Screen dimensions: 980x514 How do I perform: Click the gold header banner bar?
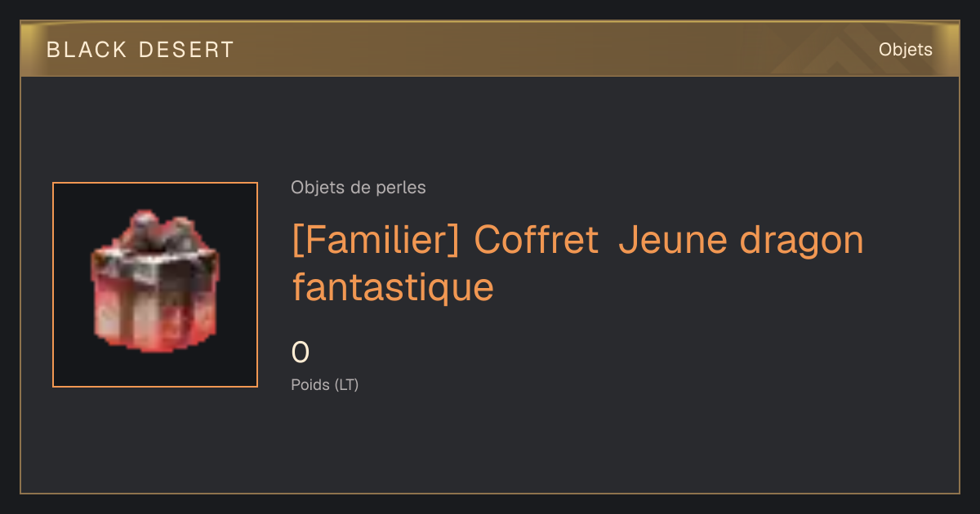490,49
